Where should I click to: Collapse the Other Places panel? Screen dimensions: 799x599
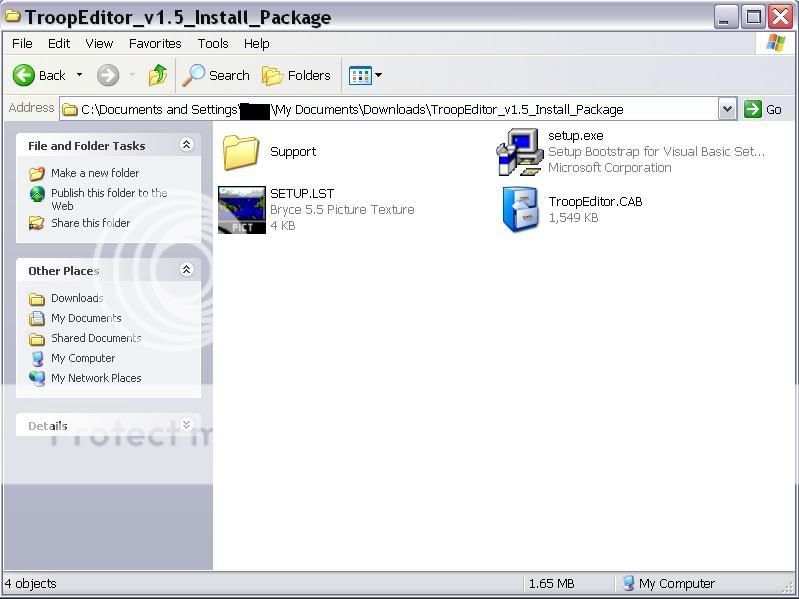[186, 270]
